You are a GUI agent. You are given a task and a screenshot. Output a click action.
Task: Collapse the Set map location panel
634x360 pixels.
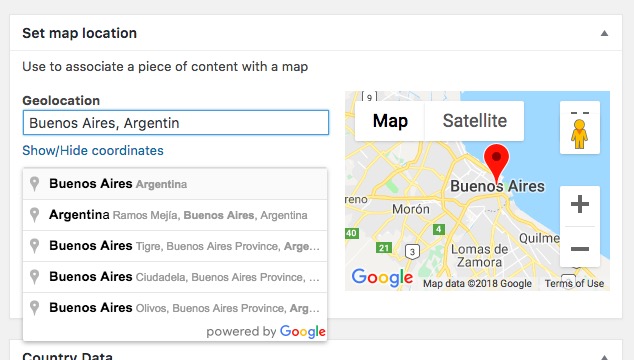(x=604, y=33)
